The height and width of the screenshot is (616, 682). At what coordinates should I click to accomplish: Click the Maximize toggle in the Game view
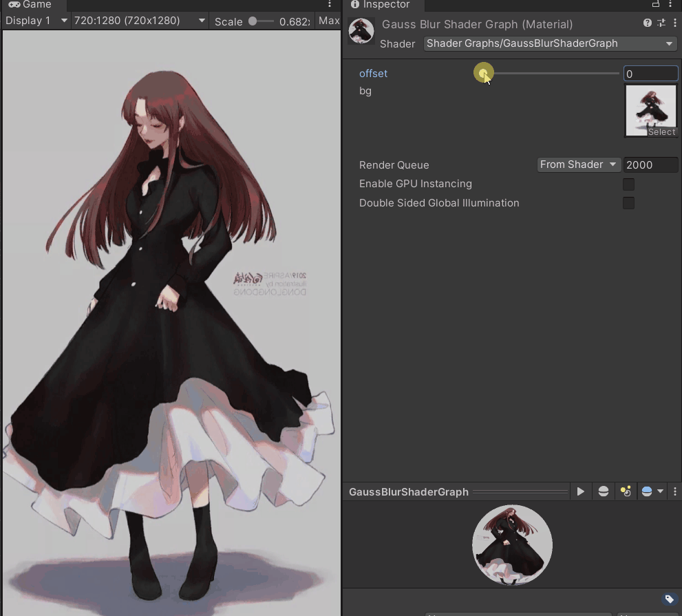coord(328,20)
